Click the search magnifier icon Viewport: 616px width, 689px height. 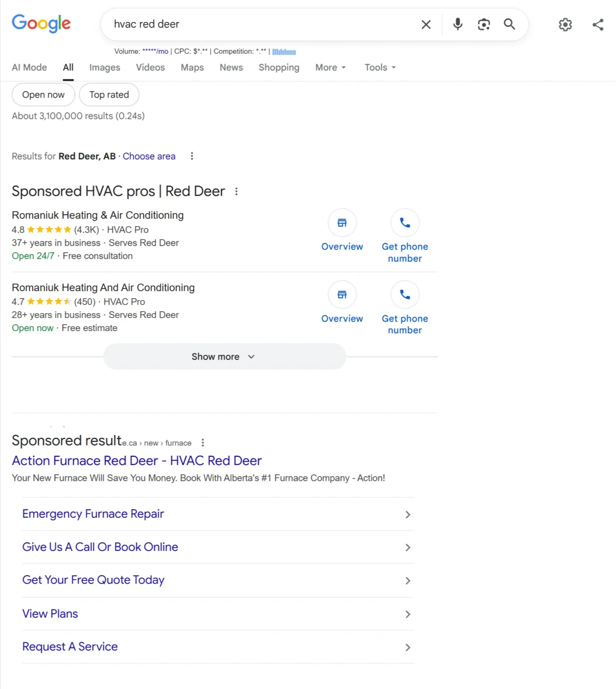(x=509, y=24)
